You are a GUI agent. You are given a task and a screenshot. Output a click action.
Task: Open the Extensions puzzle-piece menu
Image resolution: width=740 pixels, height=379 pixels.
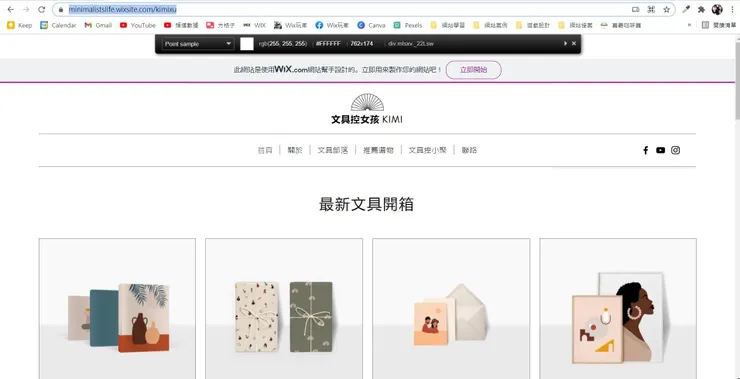pyautogui.click(x=701, y=9)
